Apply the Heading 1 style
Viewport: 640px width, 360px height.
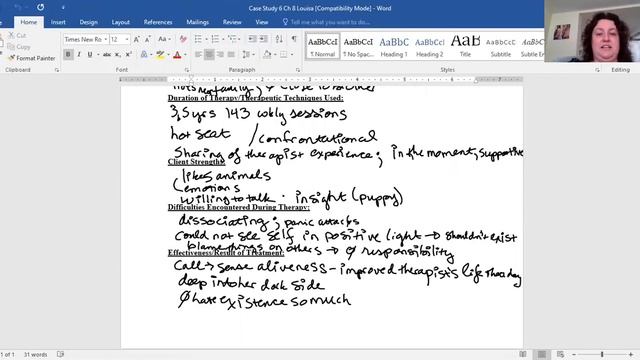pyautogui.click(x=394, y=46)
